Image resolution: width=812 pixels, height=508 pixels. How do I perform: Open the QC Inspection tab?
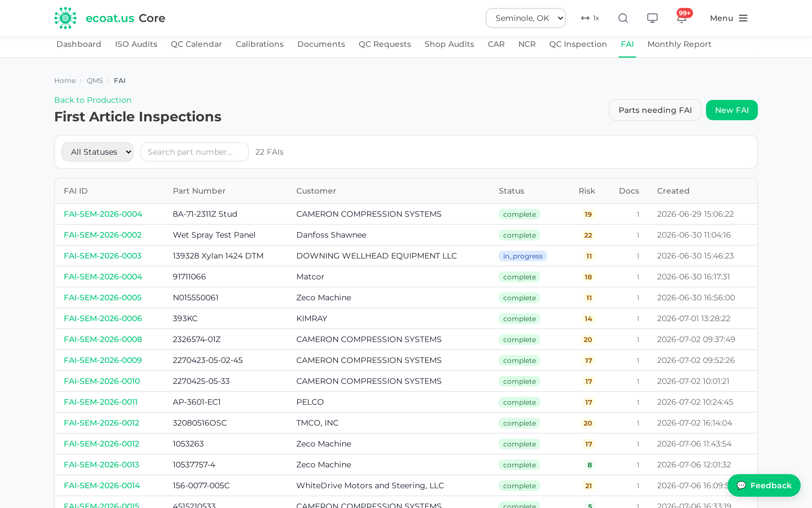coord(578,44)
